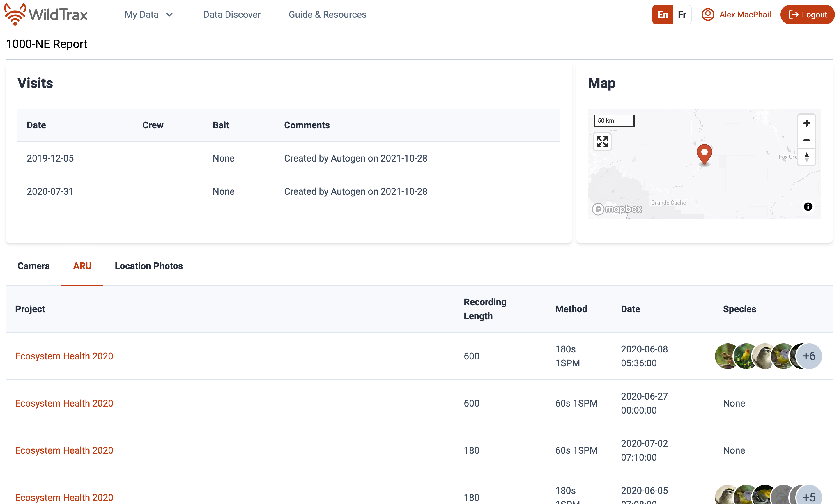Viewport: 839px width, 504px height.
Task: Show the +6 additional species
Action: coord(809,356)
